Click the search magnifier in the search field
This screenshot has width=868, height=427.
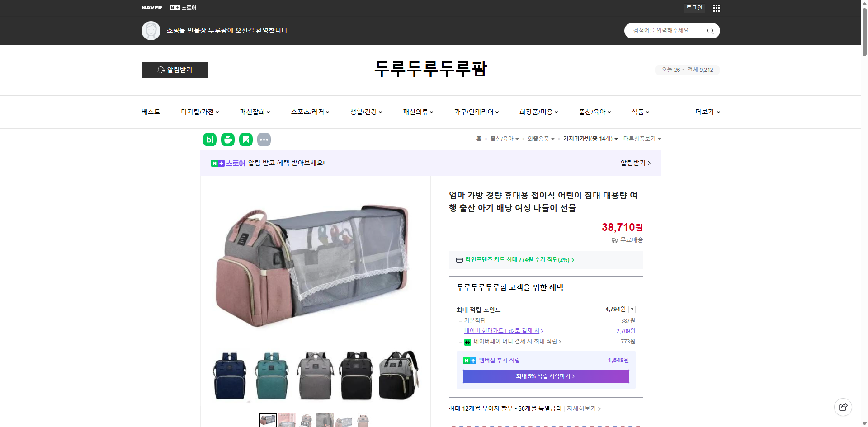pos(710,30)
